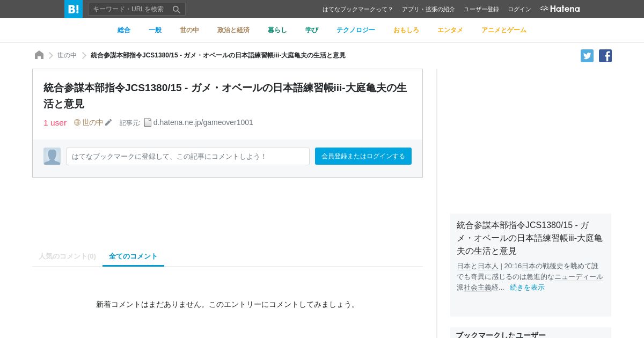Click the 新着コメントはまだありません message
The image size is (644, 338).
228,304
